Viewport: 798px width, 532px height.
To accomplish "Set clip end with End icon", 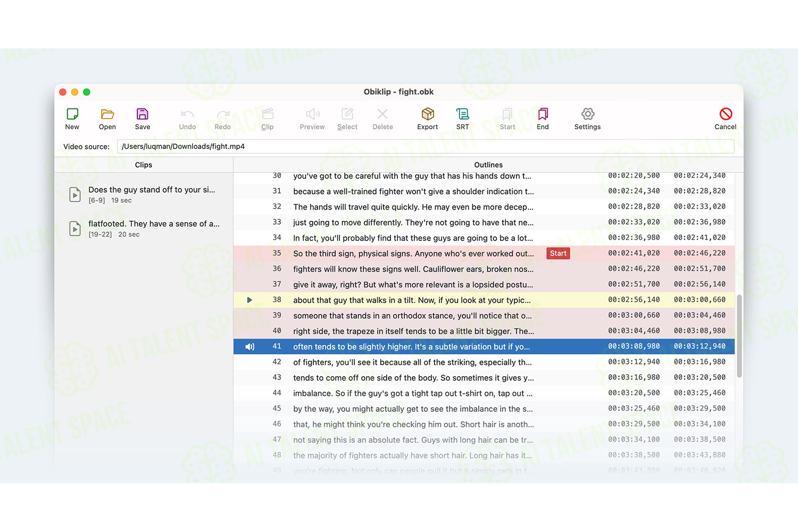I will (x=543, y=114).
